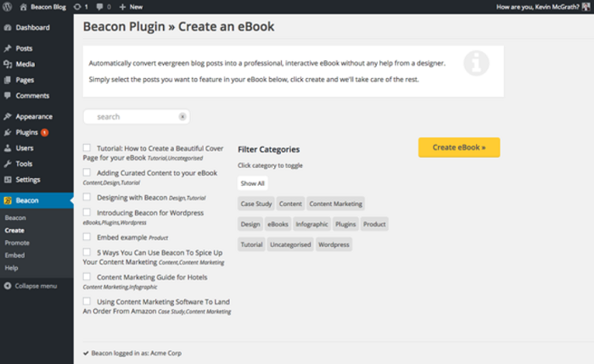Open the Promote submenu item
594x364 pixels.
pos(17,243)
